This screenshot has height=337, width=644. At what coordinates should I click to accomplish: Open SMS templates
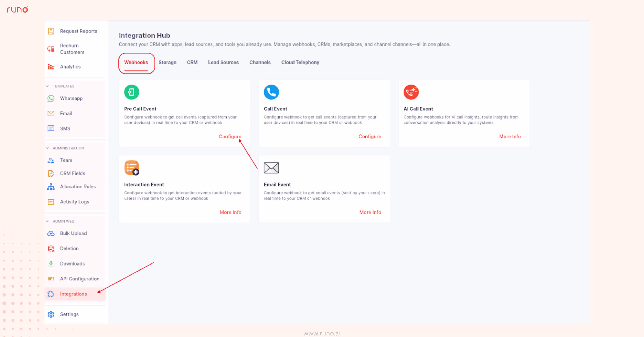pos(65,128)
